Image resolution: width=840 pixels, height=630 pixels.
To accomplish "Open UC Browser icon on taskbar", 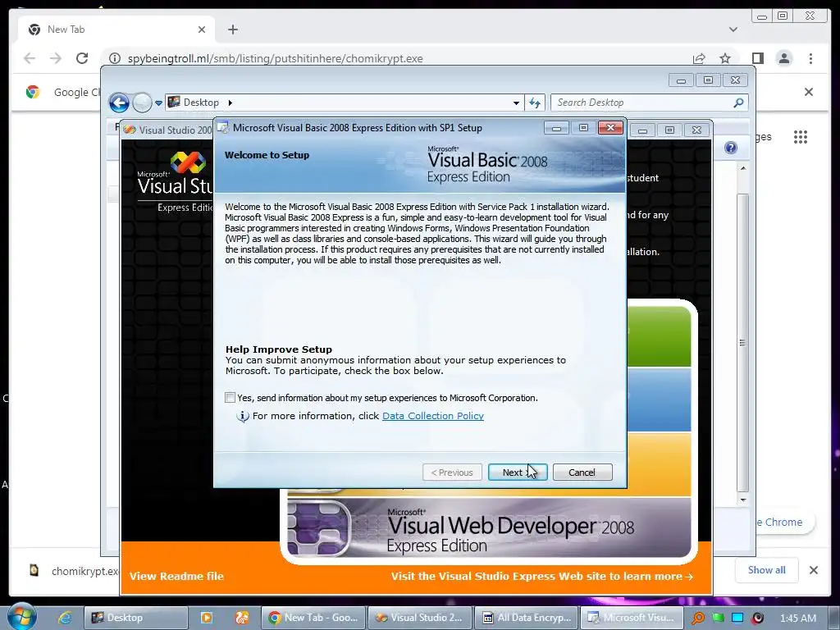I will click(242, 618).
